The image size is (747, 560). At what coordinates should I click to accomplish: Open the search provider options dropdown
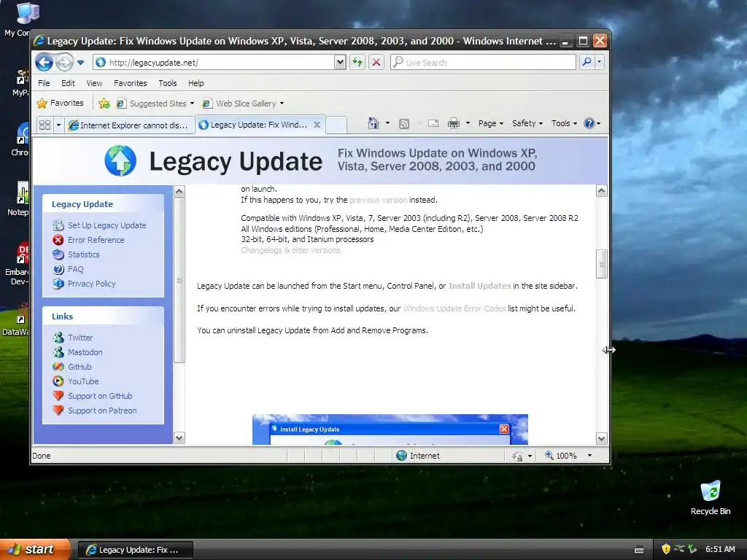[600, 62]
